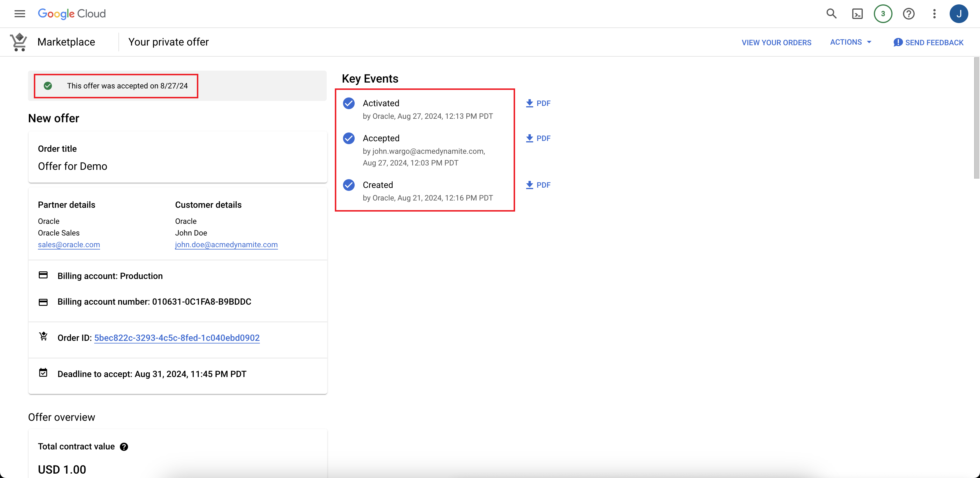Open the navigation hamburger menu
The image size is (980, 478).
point(20,14)
